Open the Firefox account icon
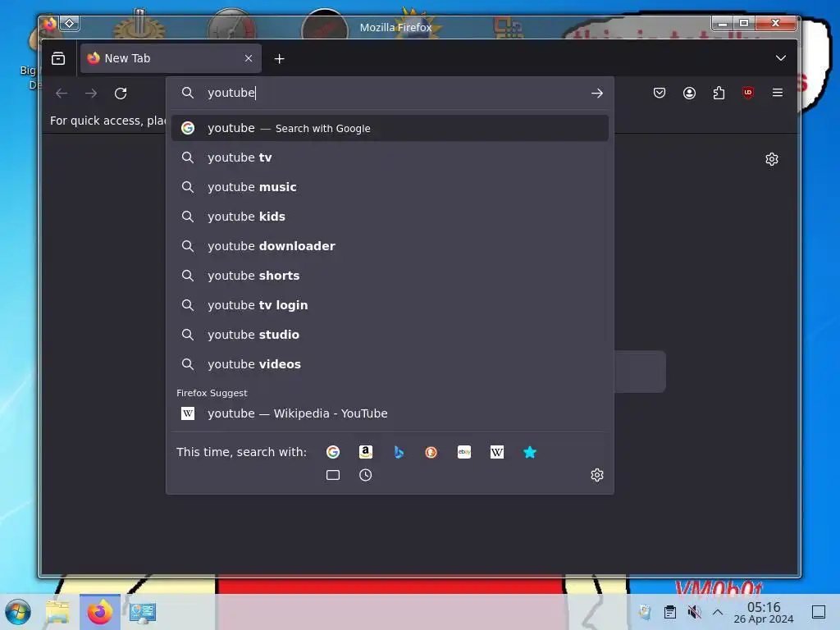Image resolution: width=840 pixels, height=630 pixels. coord(689,93)
